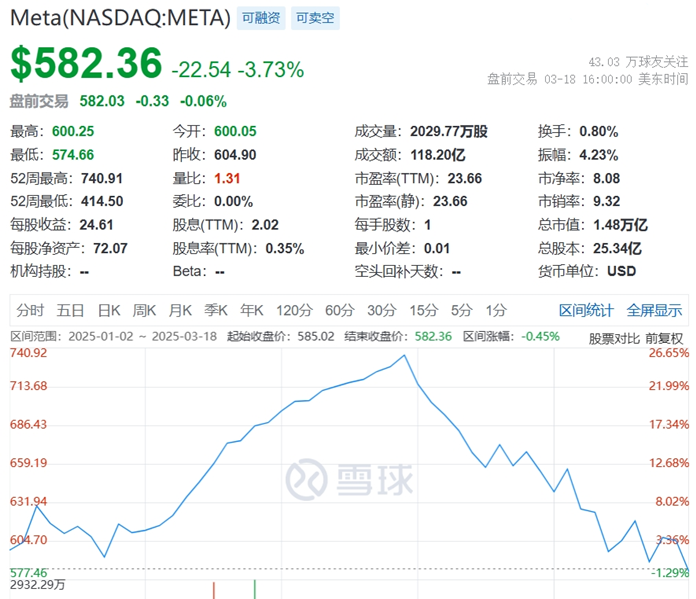696x599 pixels.
Task: Select the 周K chart tab
Action: [144, 310]
